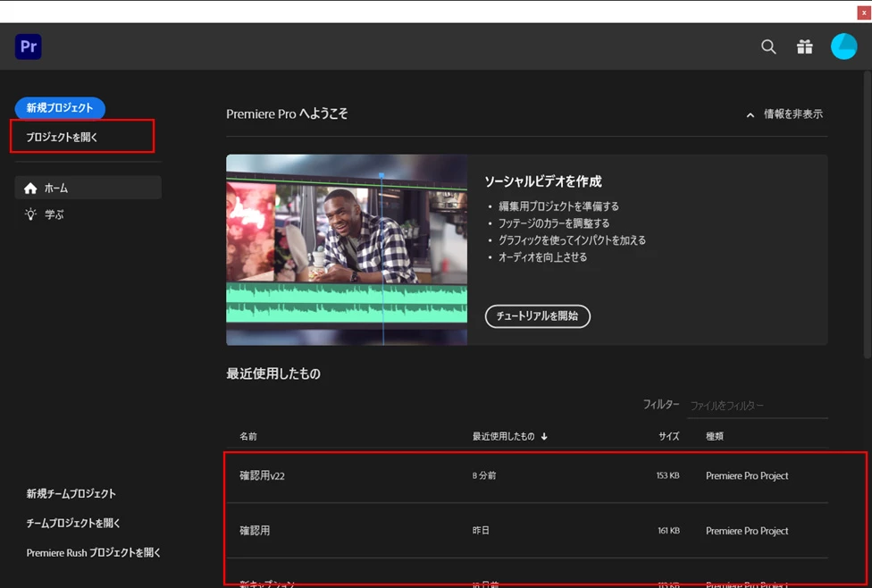Open the What's New gift icon

coord(805,46)
